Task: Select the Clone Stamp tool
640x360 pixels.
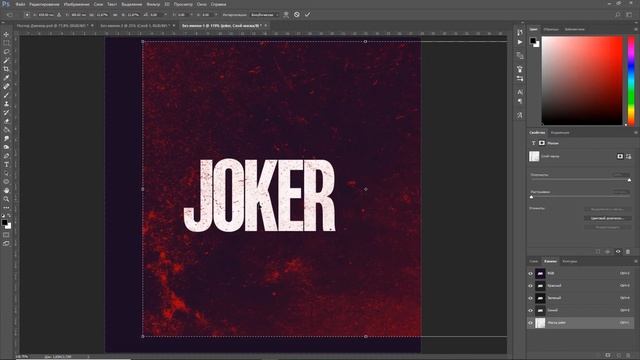Action: 6,104
